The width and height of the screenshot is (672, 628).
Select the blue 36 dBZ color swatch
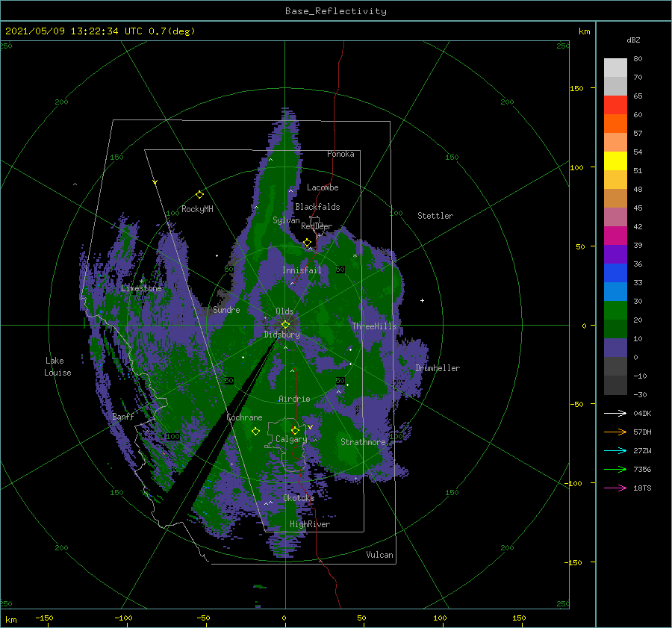[615, 273]
